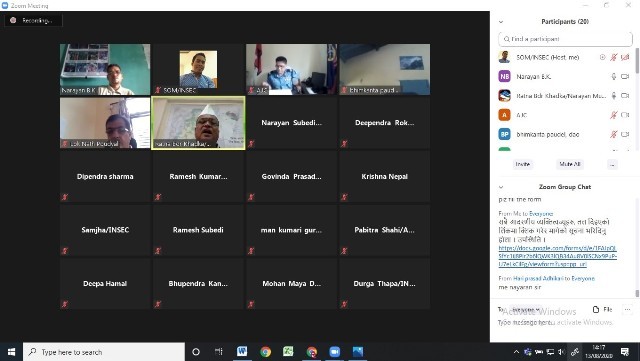Select SOM/INSEC video tile
Viewport: 640px width, 361px height.
click(x=198, y=69)
